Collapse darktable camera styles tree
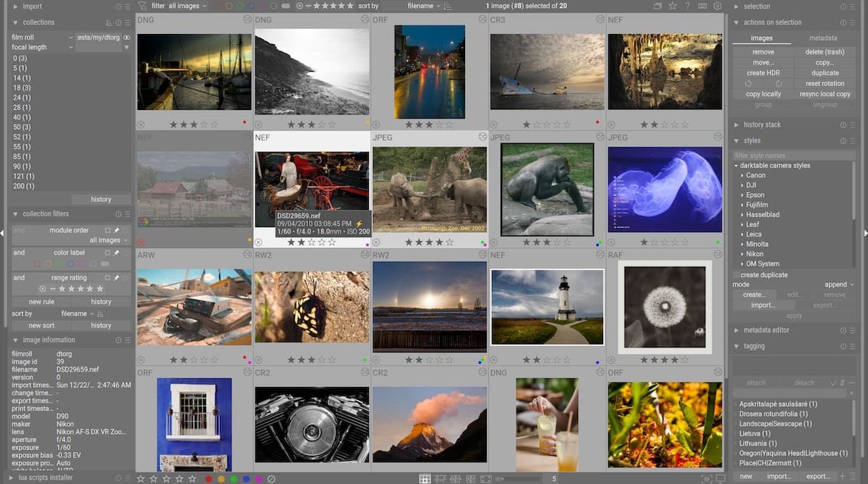The image size is (868, 484). point(736,166)
